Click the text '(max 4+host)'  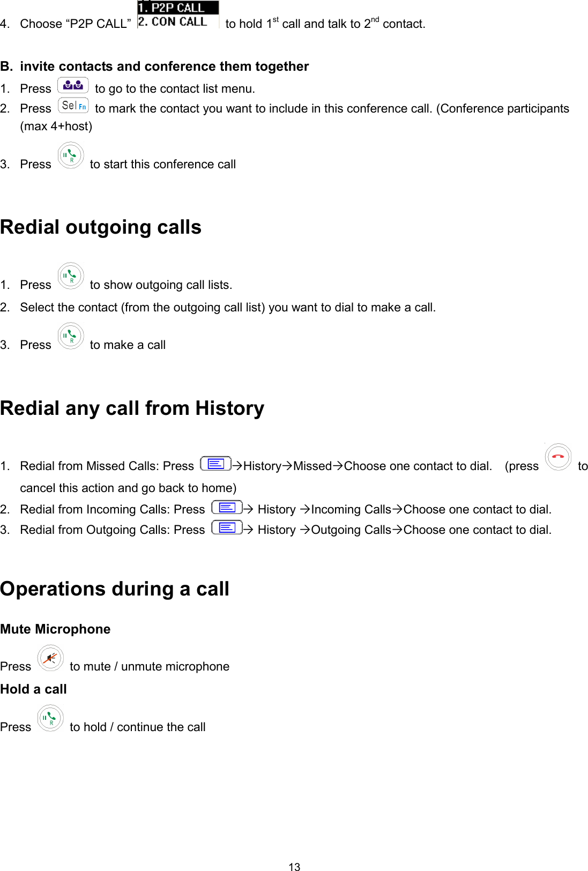pyautogui.click(x=56, y=126)
